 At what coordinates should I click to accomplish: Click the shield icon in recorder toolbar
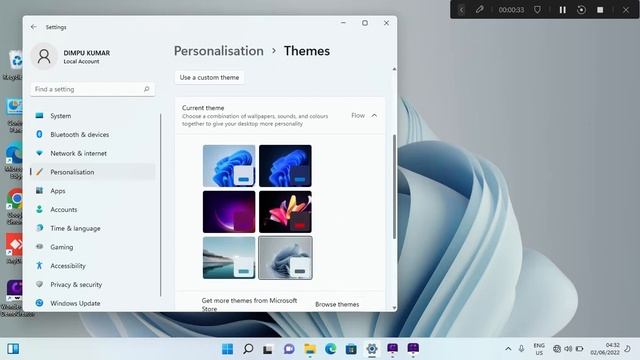click(x=538, y=10)
